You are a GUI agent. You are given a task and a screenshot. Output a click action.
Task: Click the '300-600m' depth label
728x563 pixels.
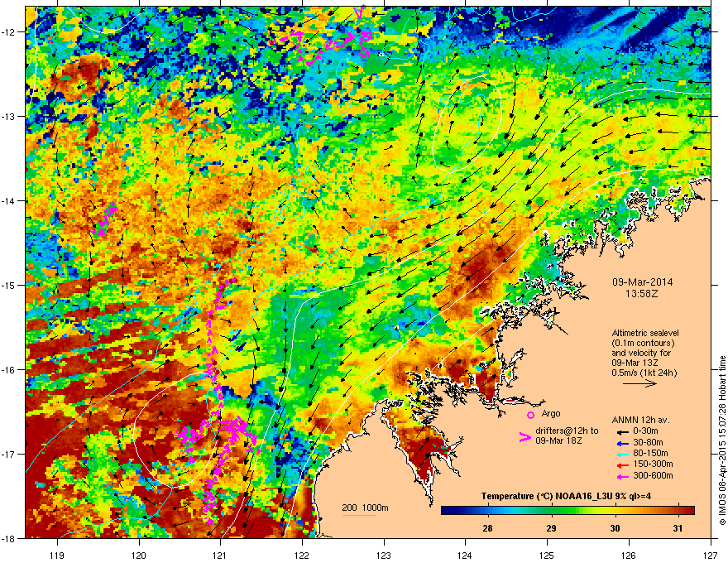point(654,475)
